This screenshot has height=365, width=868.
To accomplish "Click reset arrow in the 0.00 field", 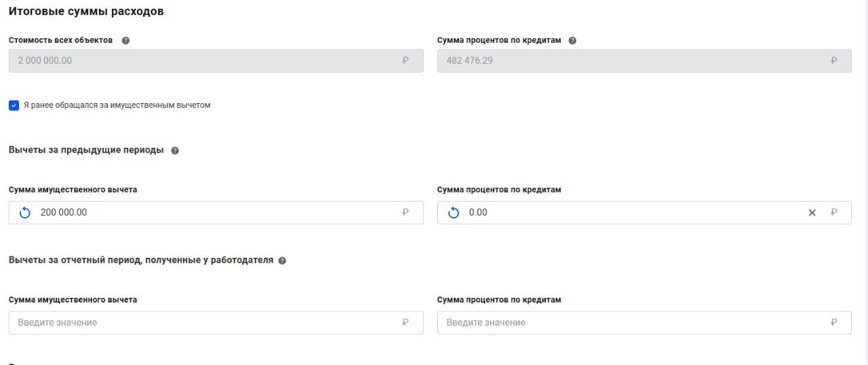I will [x=454, y=213].
